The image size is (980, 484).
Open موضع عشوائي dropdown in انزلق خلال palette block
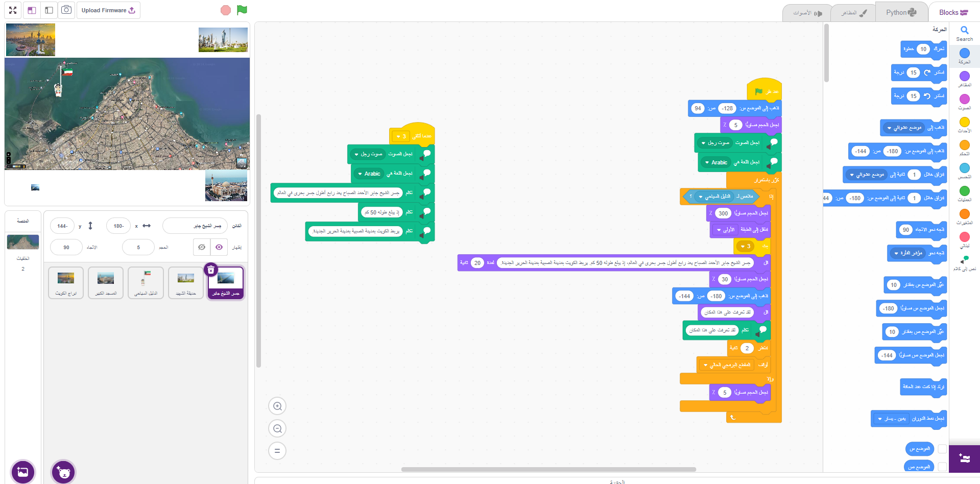pos(867,175)
